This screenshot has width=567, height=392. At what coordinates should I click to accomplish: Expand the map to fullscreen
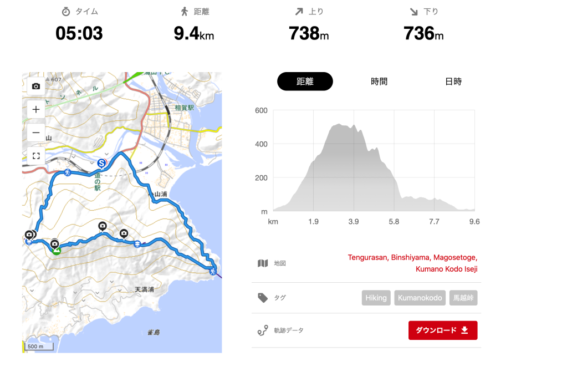click(36, 156)
